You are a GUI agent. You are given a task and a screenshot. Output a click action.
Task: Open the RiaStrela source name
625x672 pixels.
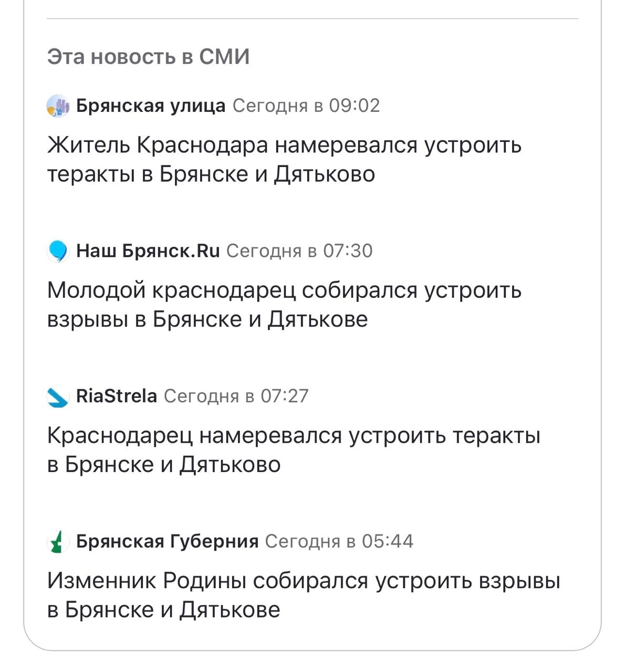pyautogui.click(x=117, y=396)
